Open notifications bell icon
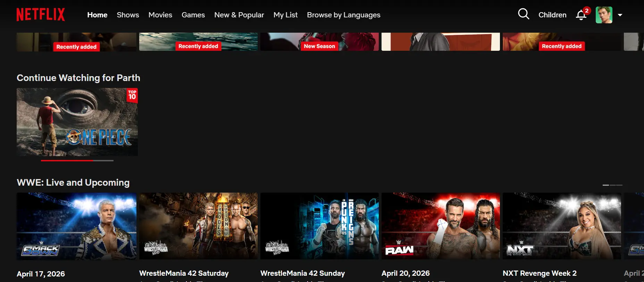Screen dimensions: 644x282 [x=581, y=15]
